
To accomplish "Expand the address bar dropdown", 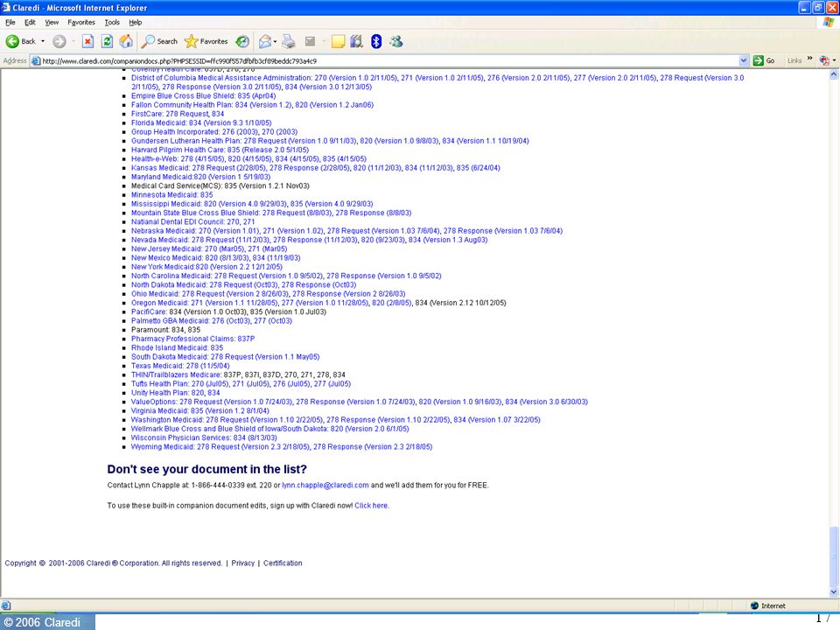I will pos(744,60).
